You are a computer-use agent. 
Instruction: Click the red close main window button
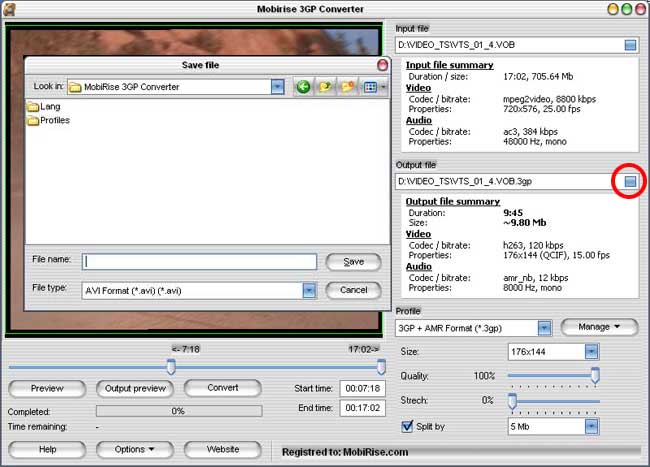[x=640, y=9]
